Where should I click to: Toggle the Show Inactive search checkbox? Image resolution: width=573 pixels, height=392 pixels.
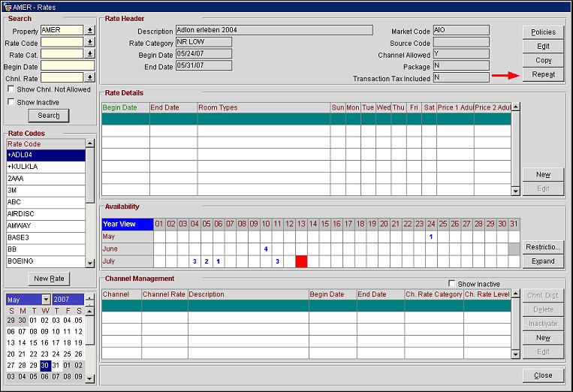click(11, 102)
